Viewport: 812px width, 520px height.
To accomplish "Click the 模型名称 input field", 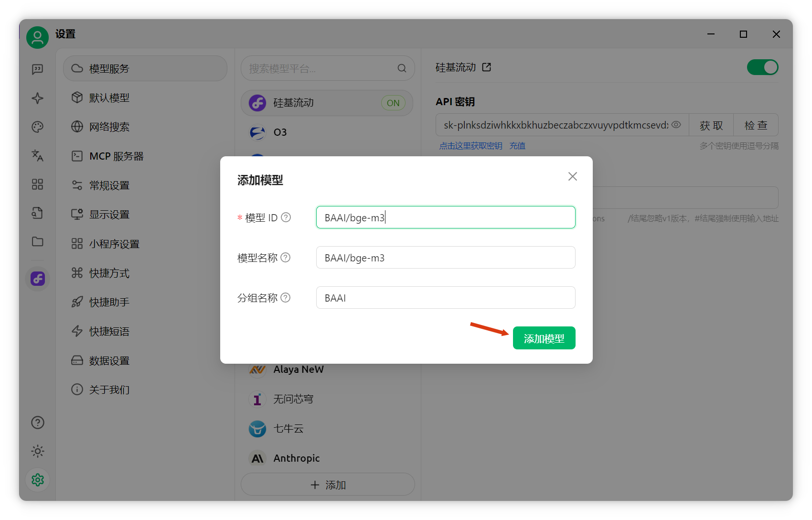I will [x=445, y=258].
